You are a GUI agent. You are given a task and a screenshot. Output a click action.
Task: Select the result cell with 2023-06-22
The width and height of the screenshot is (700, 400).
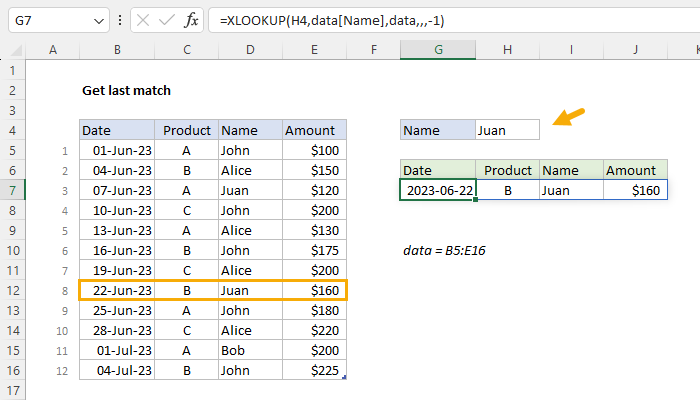coord(437,190)
